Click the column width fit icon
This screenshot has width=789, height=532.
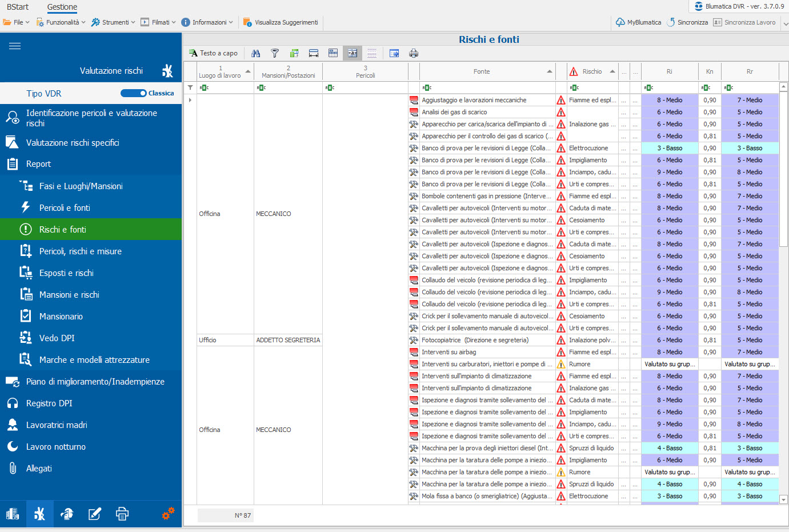point(314,53)
